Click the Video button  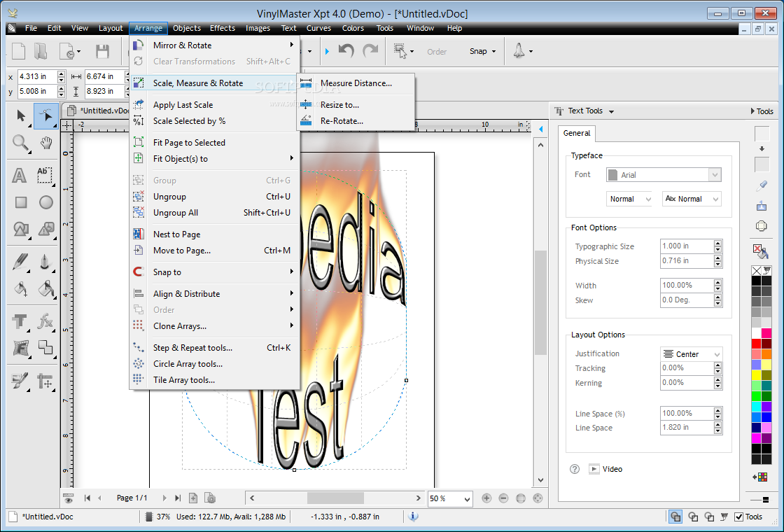coord(606,469)
